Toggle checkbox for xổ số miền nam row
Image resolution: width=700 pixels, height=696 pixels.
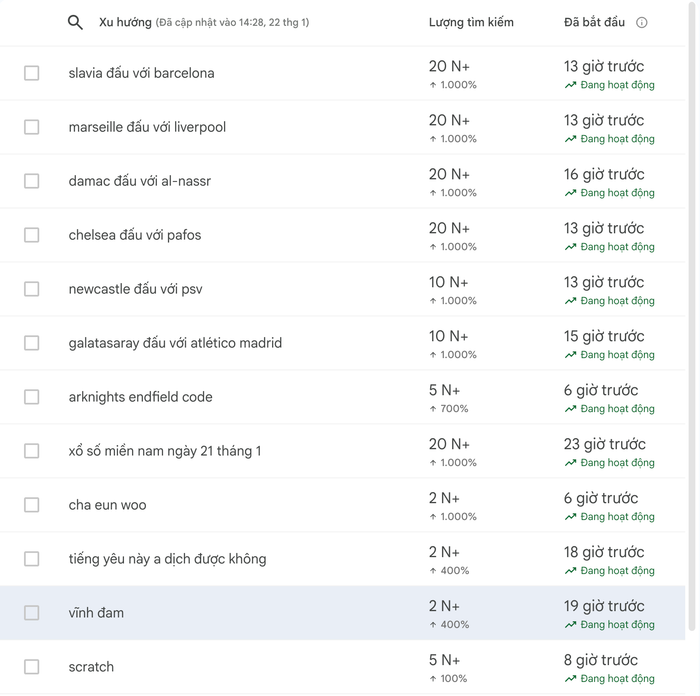click(32, 451)
